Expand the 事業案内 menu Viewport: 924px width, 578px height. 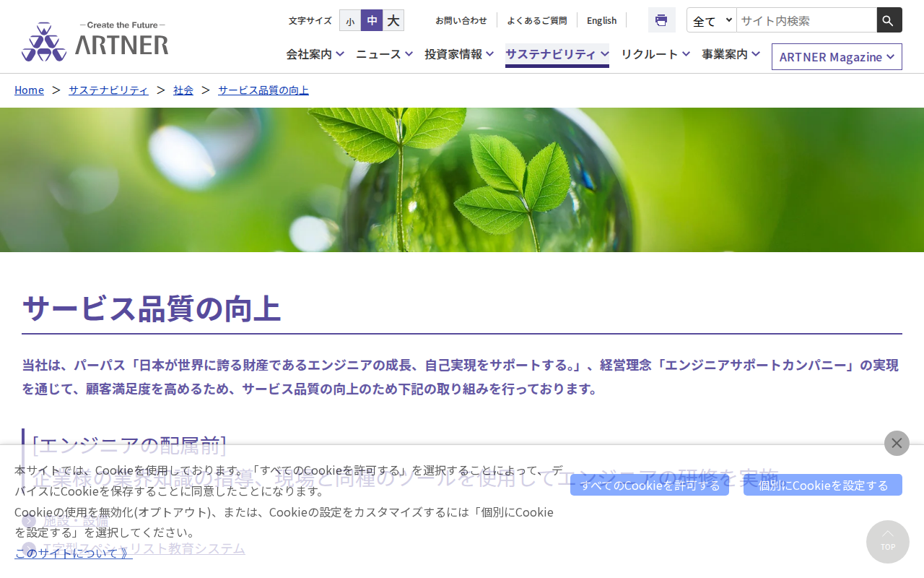731,54
